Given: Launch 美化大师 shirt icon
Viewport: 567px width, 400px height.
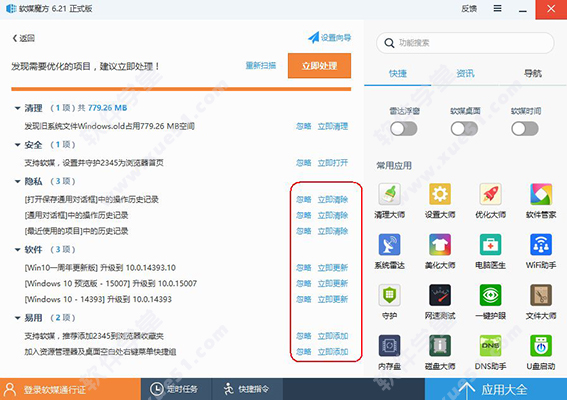Looking at the screenshot, I should click(x=440, y=245).
